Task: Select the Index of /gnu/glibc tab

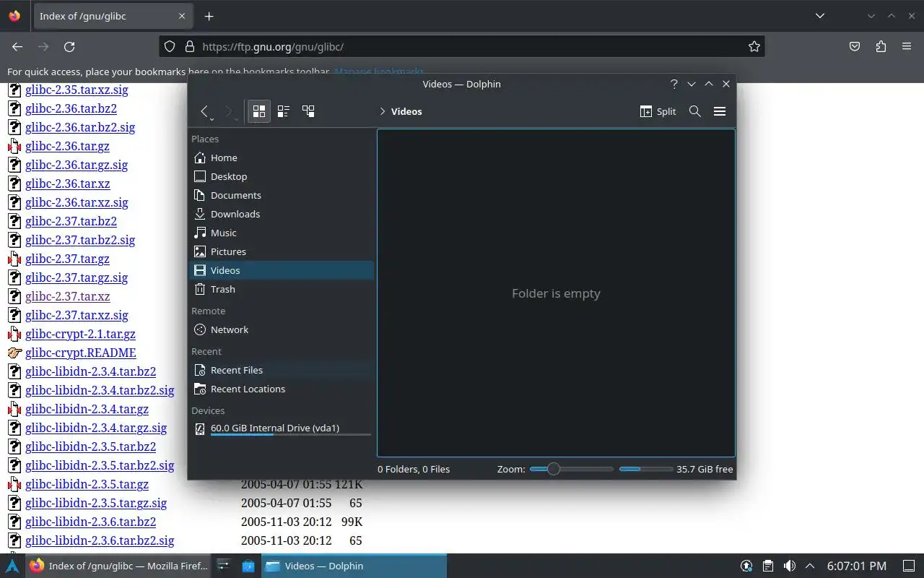Action: 114,16
